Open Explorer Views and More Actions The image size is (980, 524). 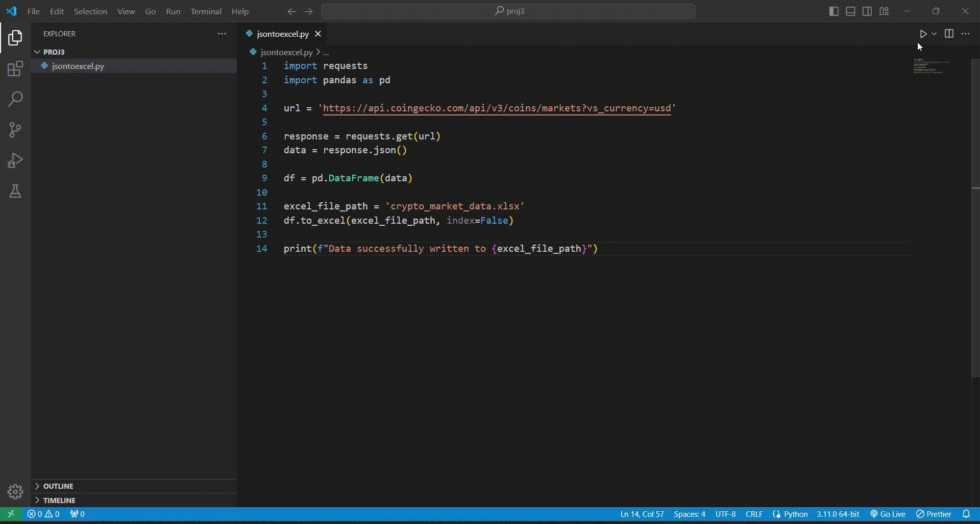[x=222, y=34]
